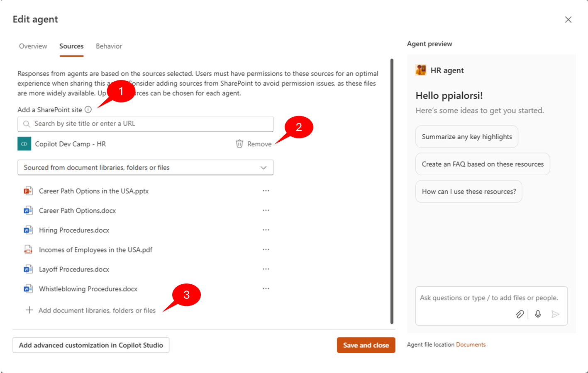This screenshot has height=373, width=588.
Task: Open more options for Layoff Procedures.docx
Action: click(x=266, y=269)
